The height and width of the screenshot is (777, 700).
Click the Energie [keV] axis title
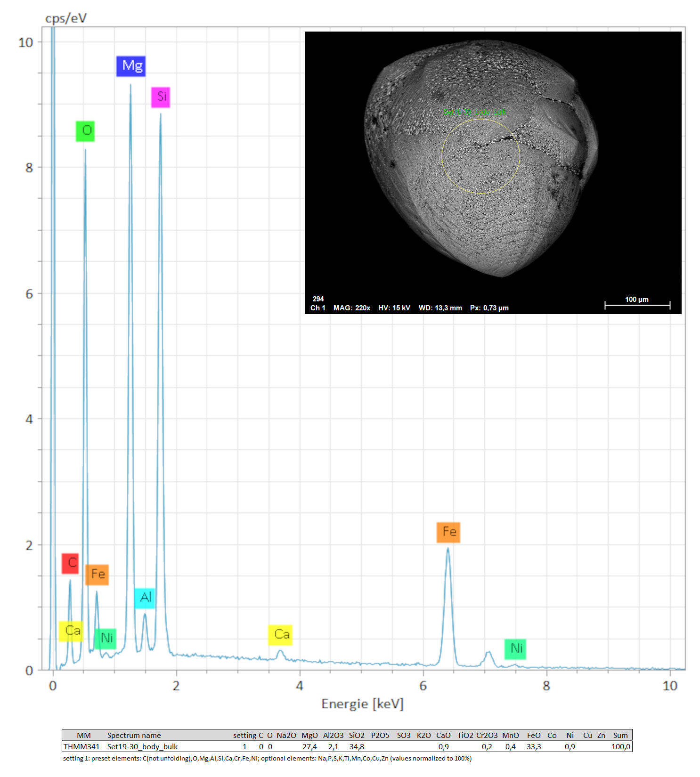point(362,704)
